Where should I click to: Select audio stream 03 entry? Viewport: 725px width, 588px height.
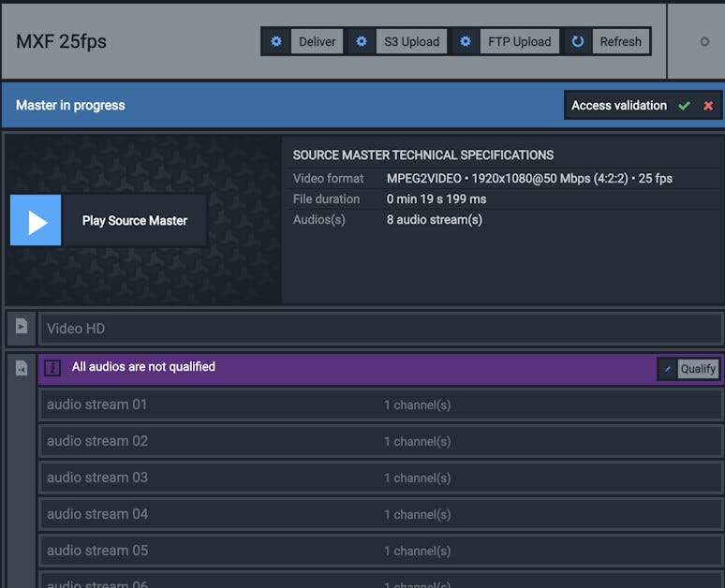(x=380, y=478)
